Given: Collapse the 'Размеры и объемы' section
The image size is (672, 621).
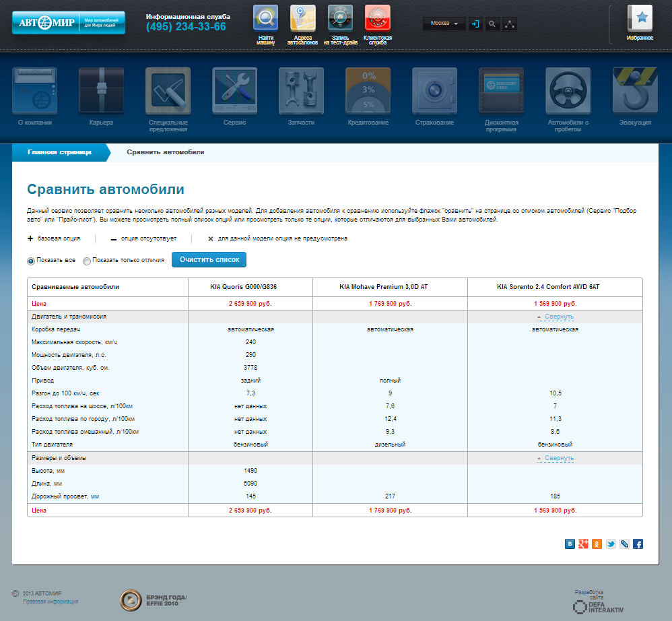Looking at the screenshot, I should (x=558, y=458).
